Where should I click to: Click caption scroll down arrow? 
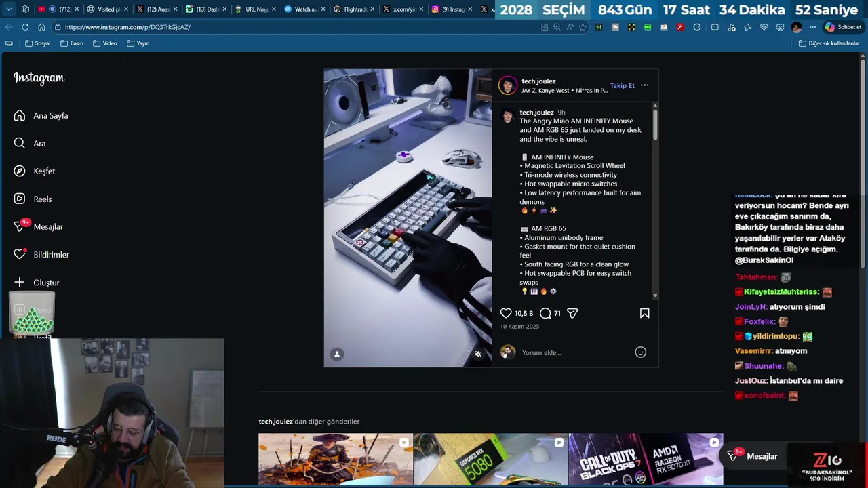coord(655,296)
